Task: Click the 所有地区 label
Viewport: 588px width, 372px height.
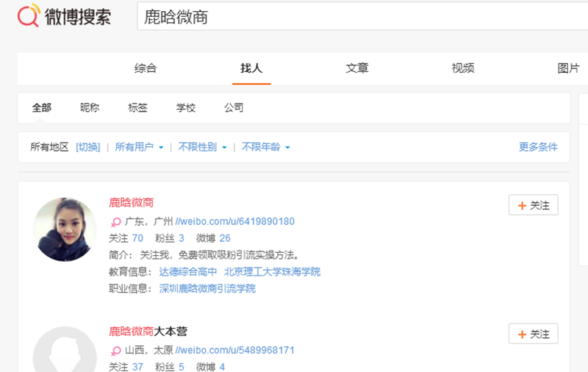Action: [x=49, y=147]
